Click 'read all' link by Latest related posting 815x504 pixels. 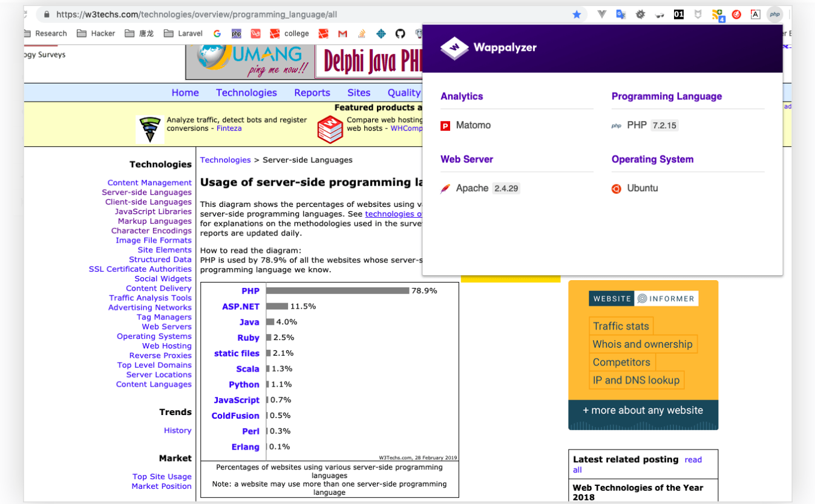[637, 465]
